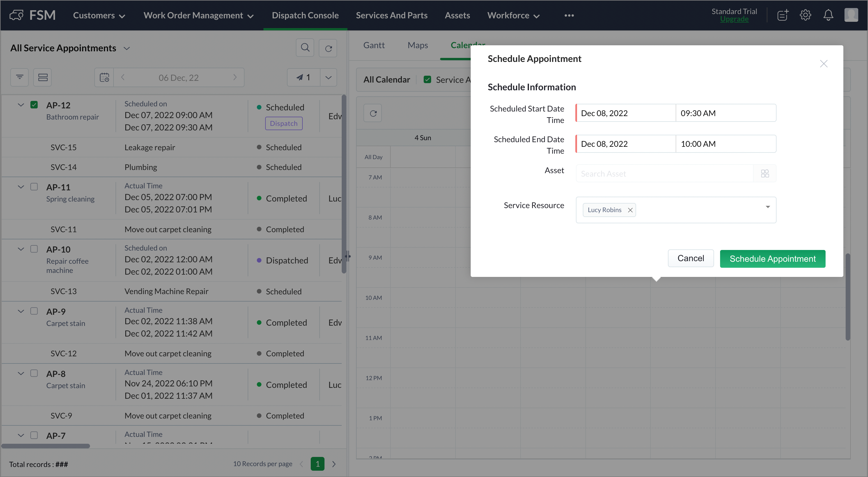Screen dimensions: 868x477
Task: Collapse the AP-10 appointment row
Action: tap(21, 249)
